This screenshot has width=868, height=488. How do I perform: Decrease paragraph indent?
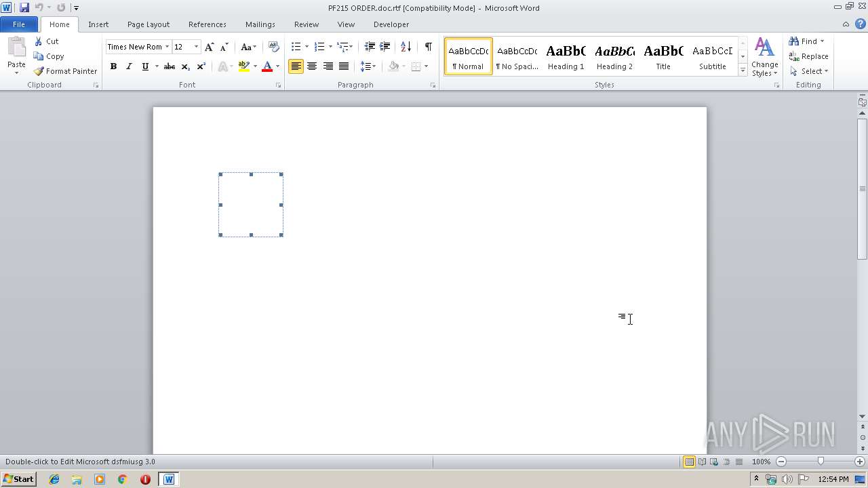pyautogui.click(x=370, y=47)
